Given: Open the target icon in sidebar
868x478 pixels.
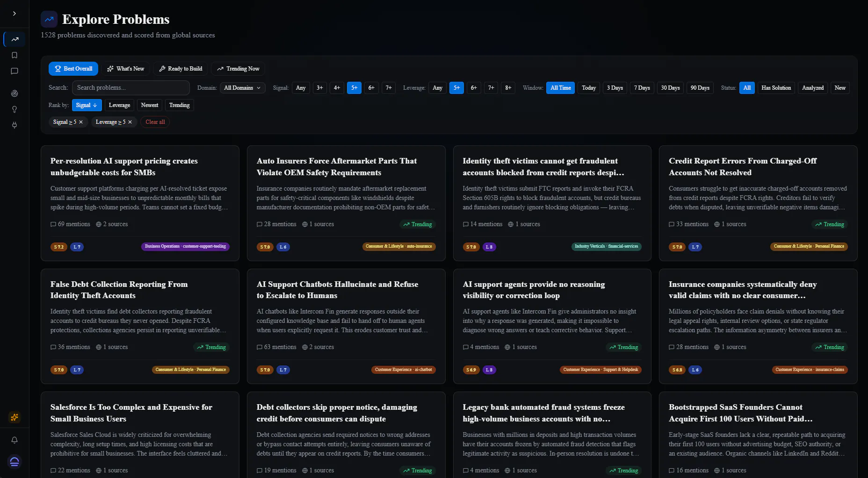Looking at the screenshot, I should pos(14,93).
